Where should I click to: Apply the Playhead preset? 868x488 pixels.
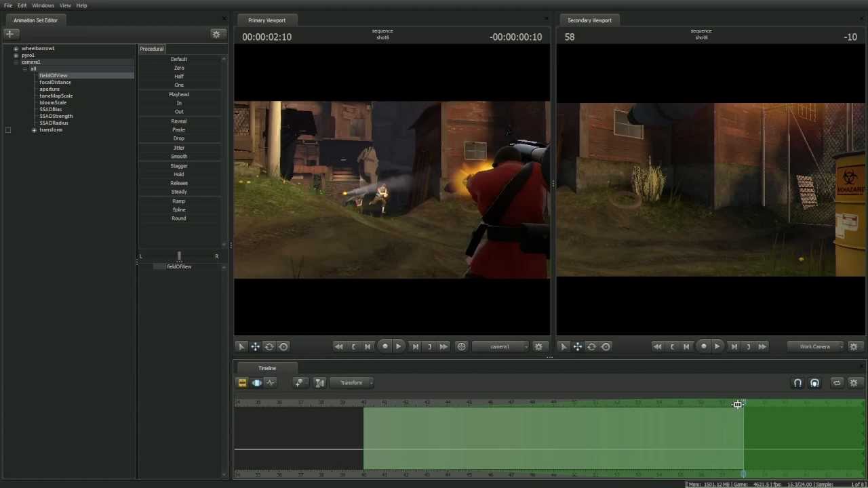(179, 94)
